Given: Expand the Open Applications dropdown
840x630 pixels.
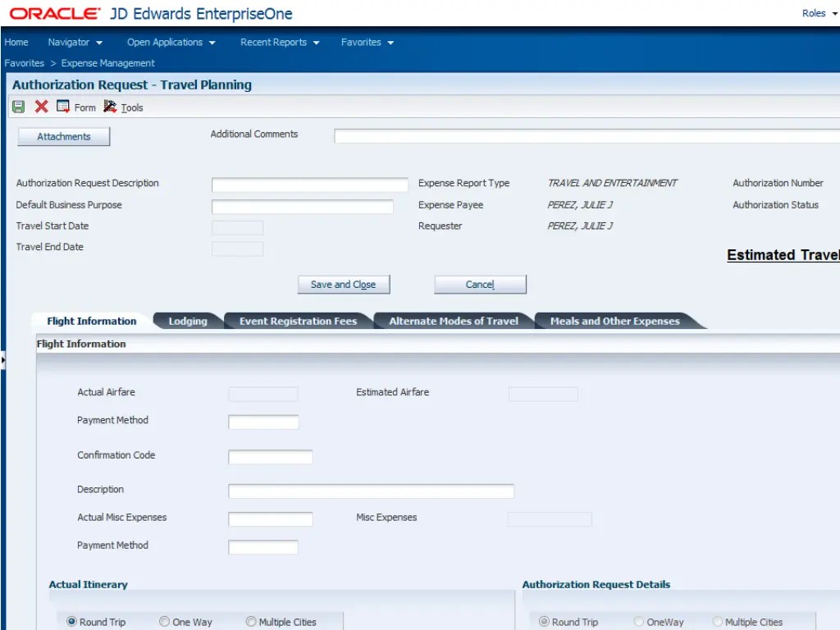Looking at the screenshot, I should coord(171,43).
